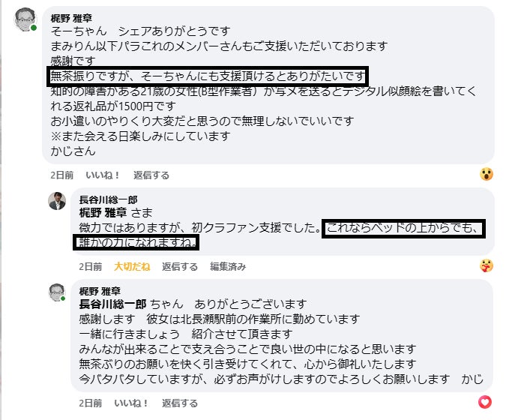The image size is (509, 420).
Task: Click 長谷川総一郎's profile picture
Action: (x=58, y=201)
